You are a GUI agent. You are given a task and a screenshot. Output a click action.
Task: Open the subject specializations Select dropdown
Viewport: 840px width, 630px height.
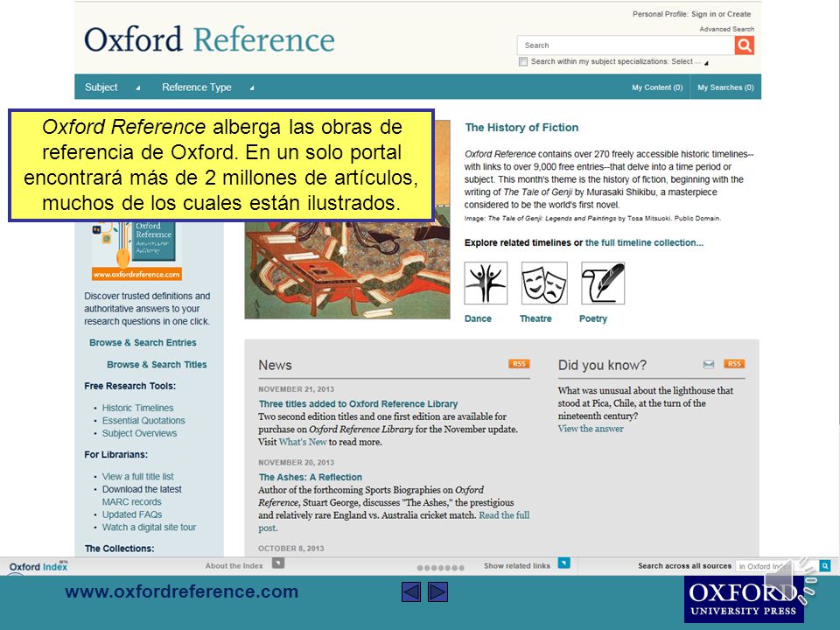pos(690,61)
